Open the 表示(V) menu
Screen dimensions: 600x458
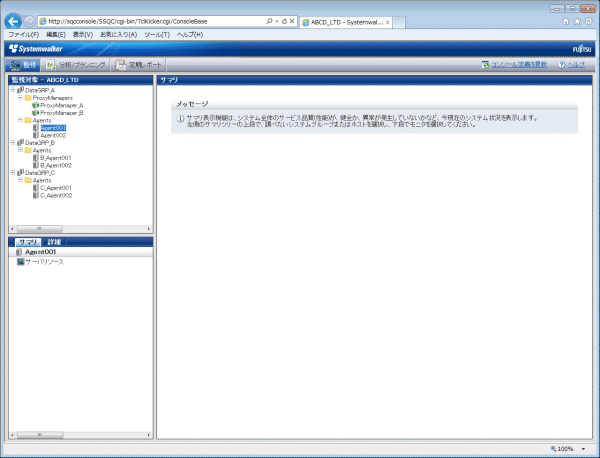coord(83,34)
